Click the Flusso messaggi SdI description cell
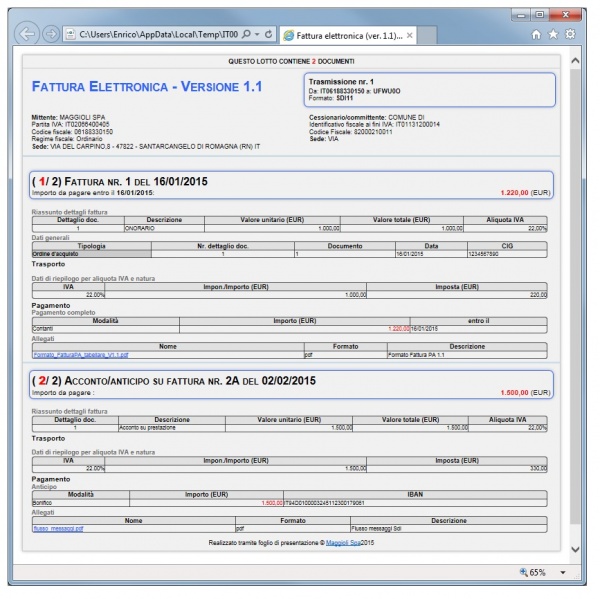The width and height of the screenshot is (600, 599). pyautogui.click(x=449, y=529)
